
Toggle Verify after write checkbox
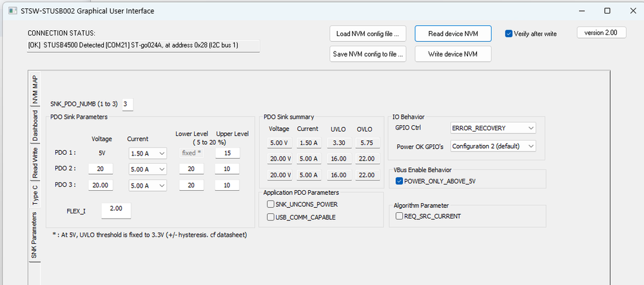pyautogui.click(x=509, y=34)
